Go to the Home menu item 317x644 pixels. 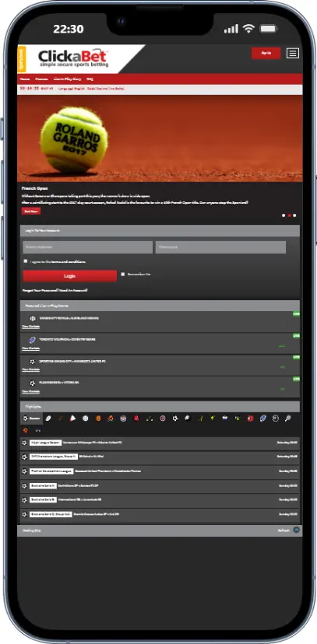coord(25,79)
